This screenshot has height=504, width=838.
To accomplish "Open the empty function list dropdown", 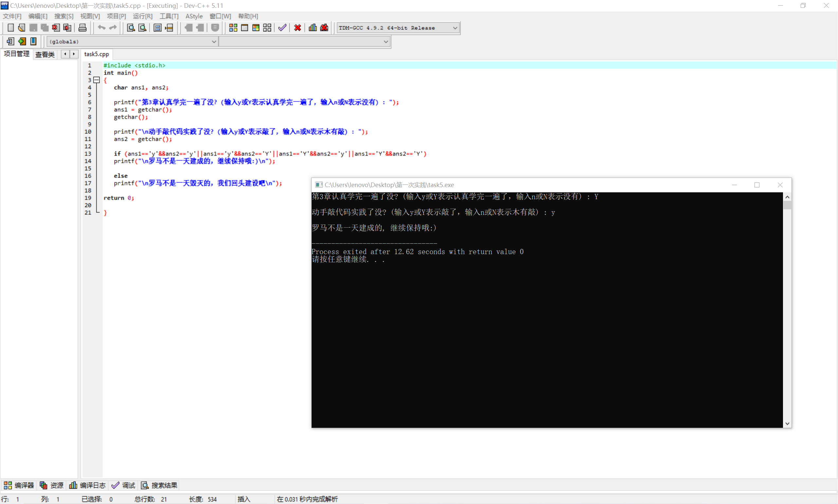I will pos(386,42).
